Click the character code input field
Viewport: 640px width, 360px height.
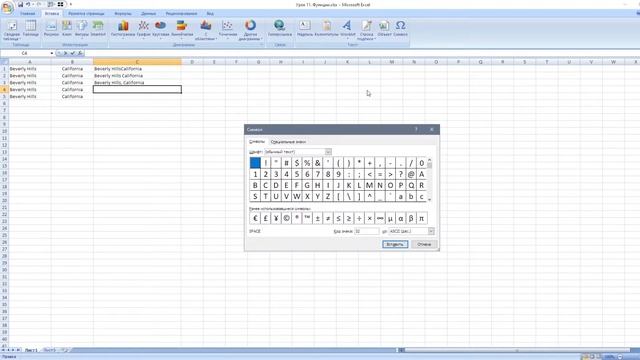click(367, 231)
